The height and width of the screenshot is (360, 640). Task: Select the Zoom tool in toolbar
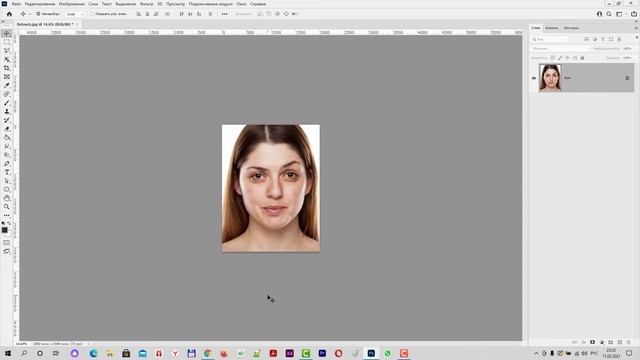(x=7, y=207)
